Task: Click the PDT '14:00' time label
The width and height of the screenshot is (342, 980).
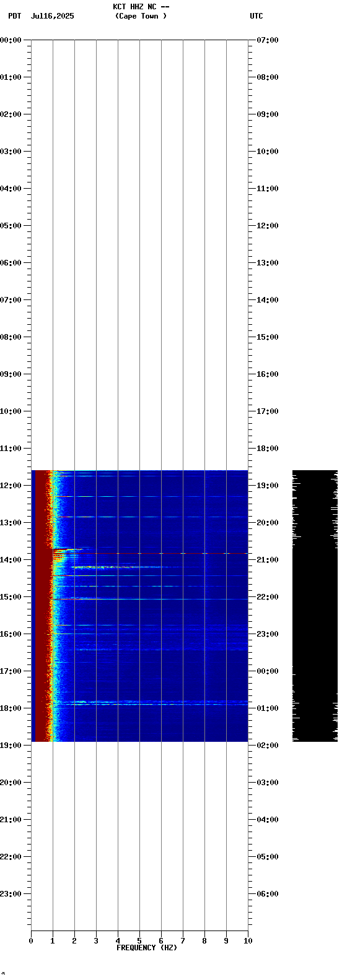Action: (x=11, y=560)
